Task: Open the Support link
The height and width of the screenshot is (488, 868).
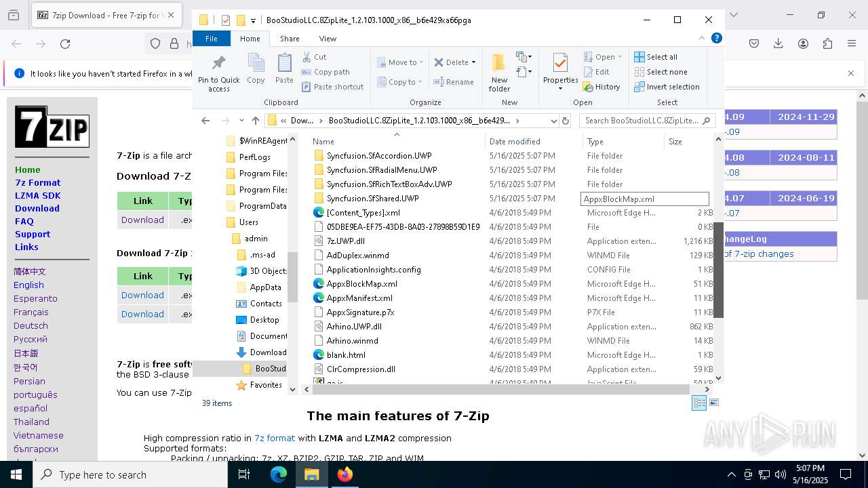Action: 33,234
